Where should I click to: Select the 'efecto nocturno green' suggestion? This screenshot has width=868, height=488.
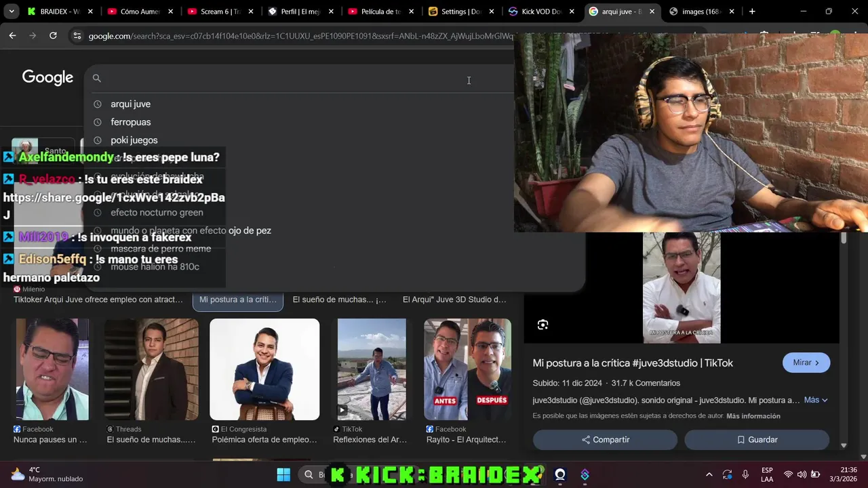[157, 212]
